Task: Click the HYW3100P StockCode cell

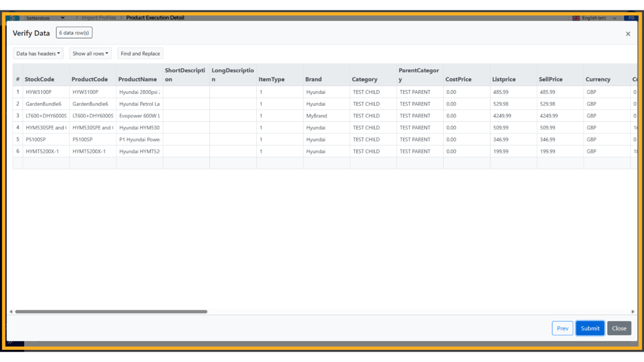Action: tap(39, 92)
